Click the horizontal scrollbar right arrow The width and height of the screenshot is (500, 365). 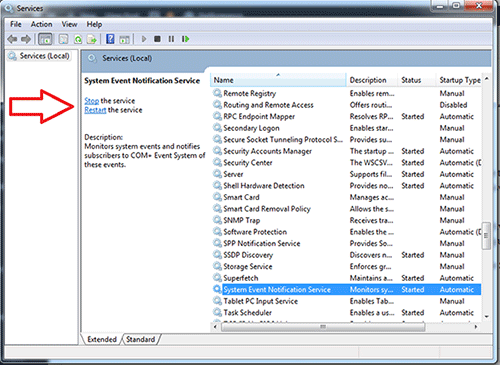coord(476,327)
